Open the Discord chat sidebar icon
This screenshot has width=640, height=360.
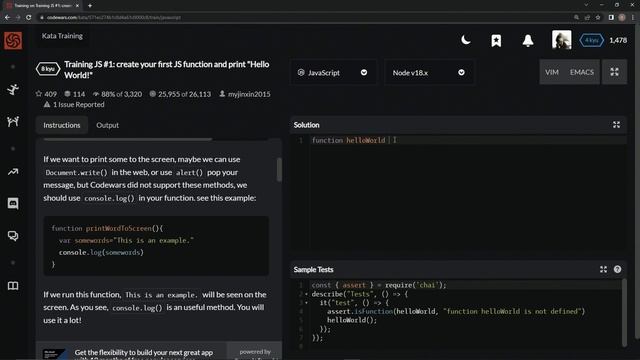[x=13, y=203]
